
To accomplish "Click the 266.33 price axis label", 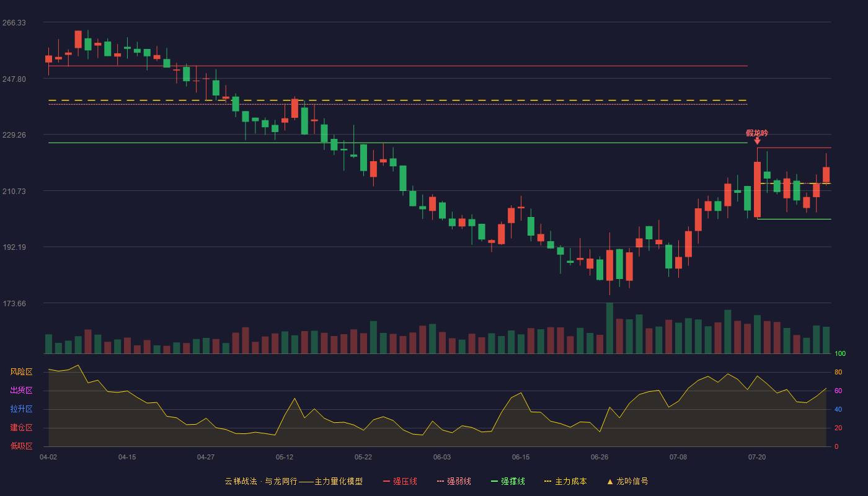I will (x=14, y=23).
